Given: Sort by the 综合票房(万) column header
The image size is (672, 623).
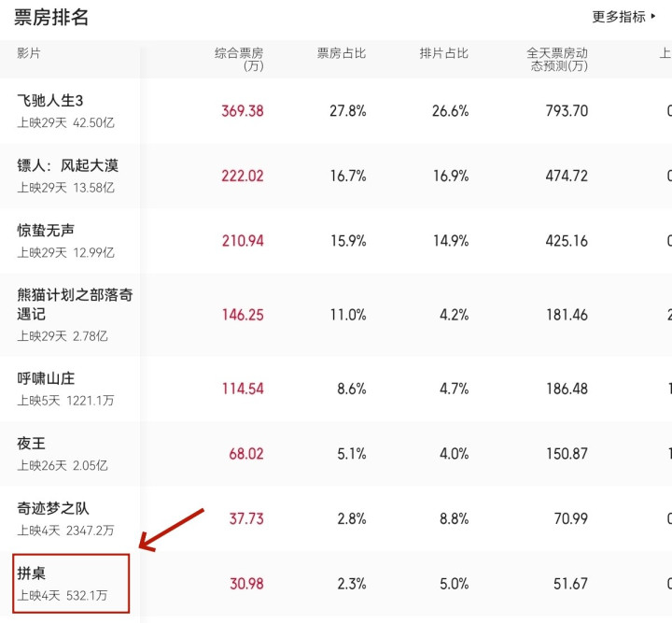Looking at the screenshot, I should (x=239, y=59).
